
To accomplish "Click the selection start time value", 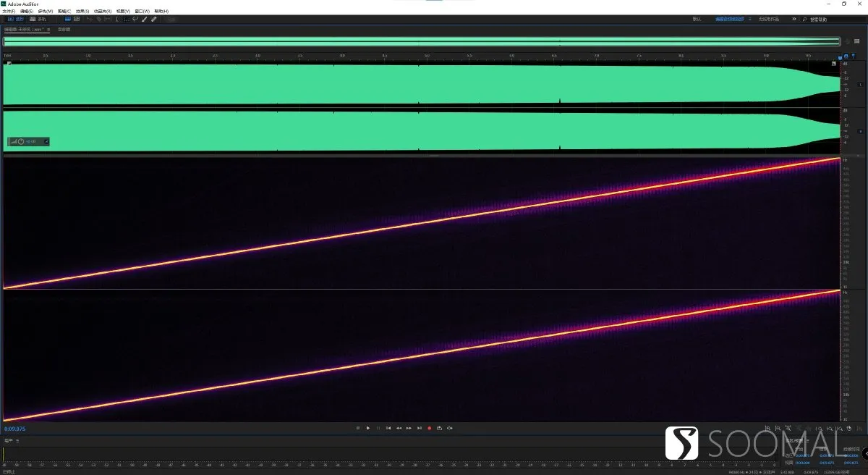I will 802,455.
